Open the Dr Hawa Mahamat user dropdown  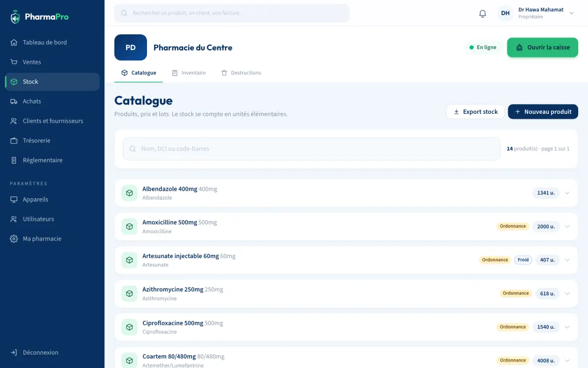click(x=536, y=13)
